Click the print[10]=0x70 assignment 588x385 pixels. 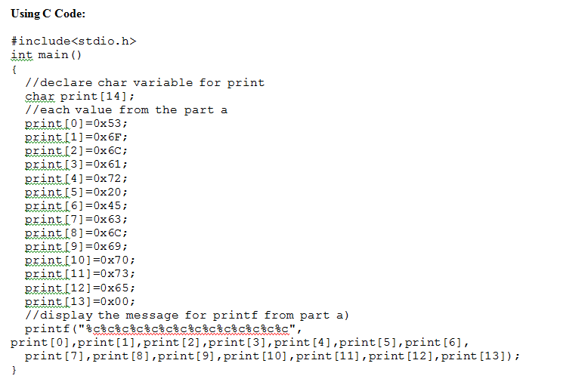(x=80, y=260)
